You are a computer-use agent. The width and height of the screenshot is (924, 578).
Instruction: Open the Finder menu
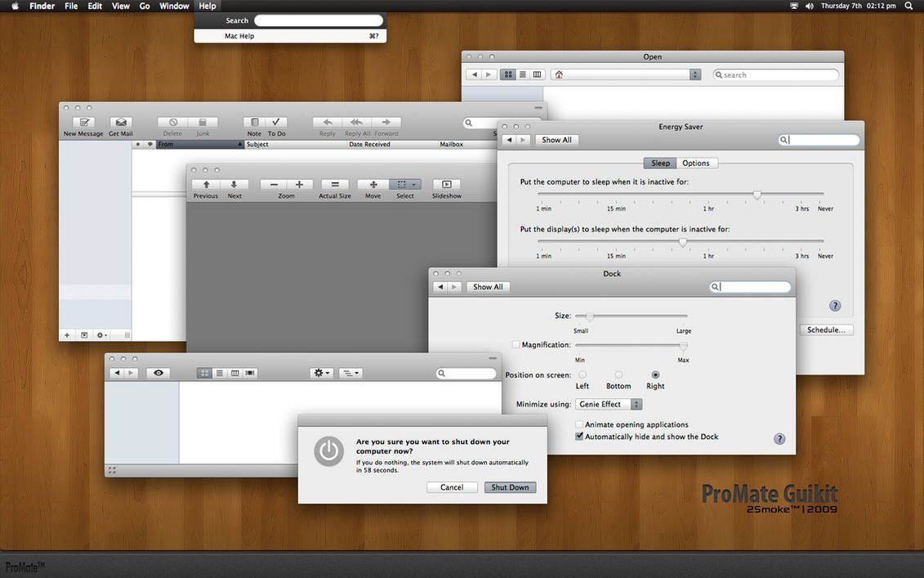coord(42,6)
